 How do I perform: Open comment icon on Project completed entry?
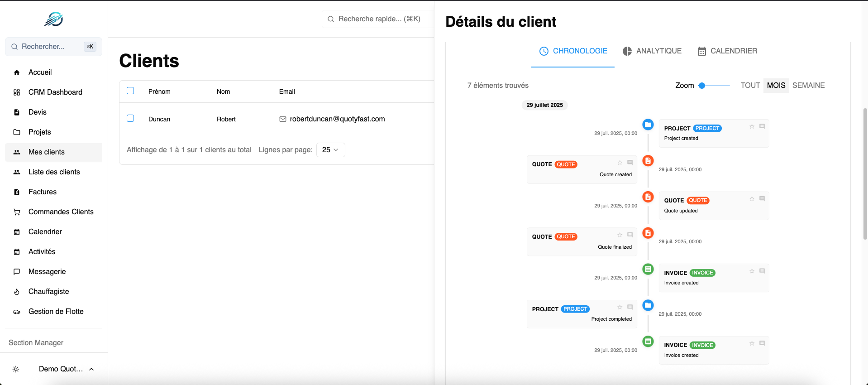(x=630, y=307)
